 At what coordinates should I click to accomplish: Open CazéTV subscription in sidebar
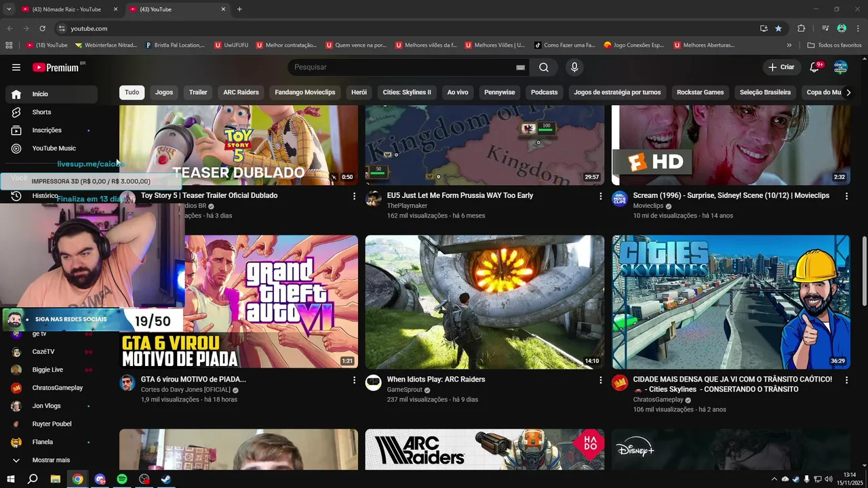click(51, 352)
